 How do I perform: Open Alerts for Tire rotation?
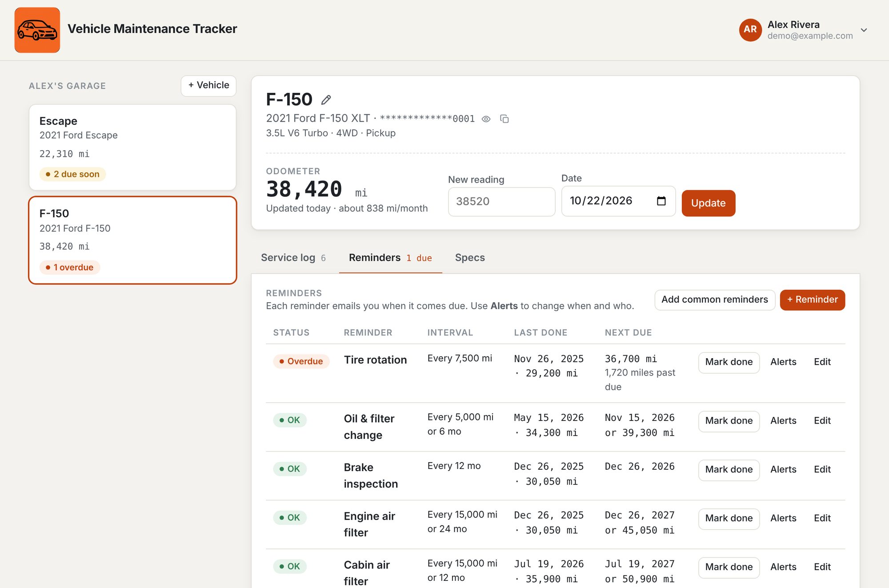tap(783, 362)
